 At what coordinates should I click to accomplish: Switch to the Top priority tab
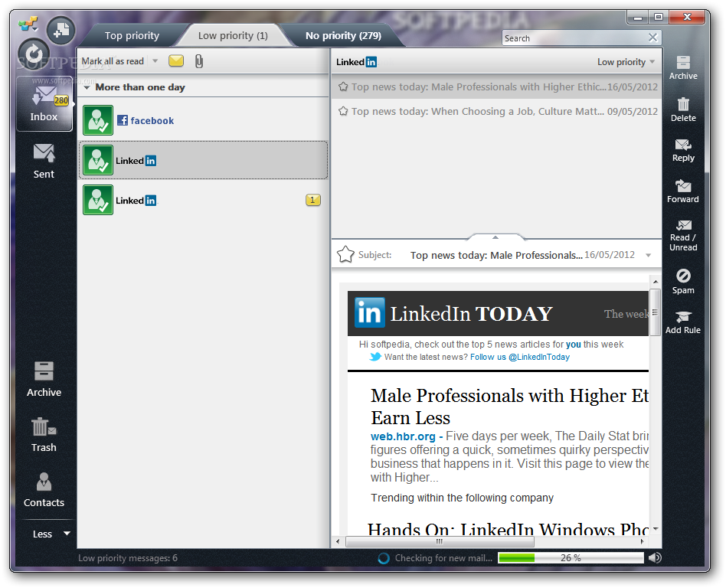[132, 36]
